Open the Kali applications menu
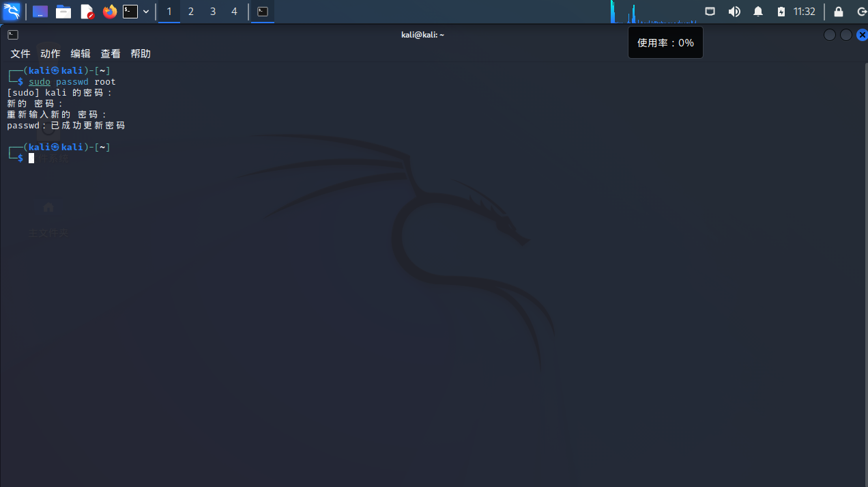The height and width of the screenshot is (487, 868). [12, 11]
